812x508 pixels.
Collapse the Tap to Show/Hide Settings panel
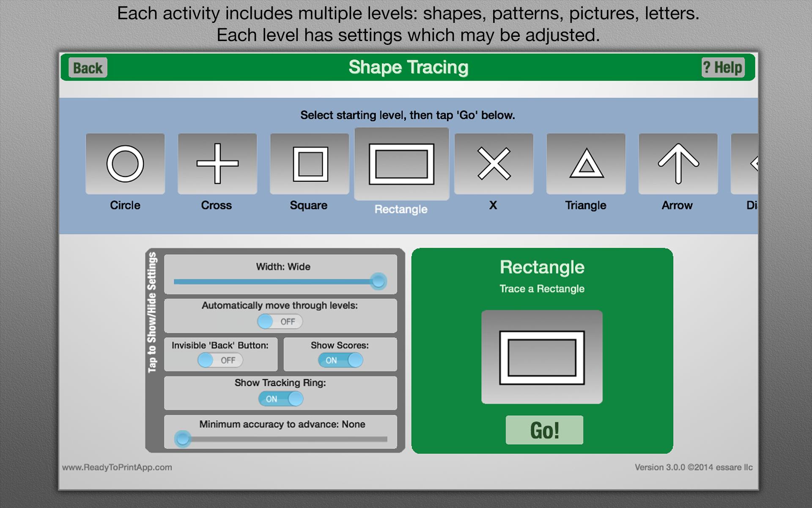point(152,312)
